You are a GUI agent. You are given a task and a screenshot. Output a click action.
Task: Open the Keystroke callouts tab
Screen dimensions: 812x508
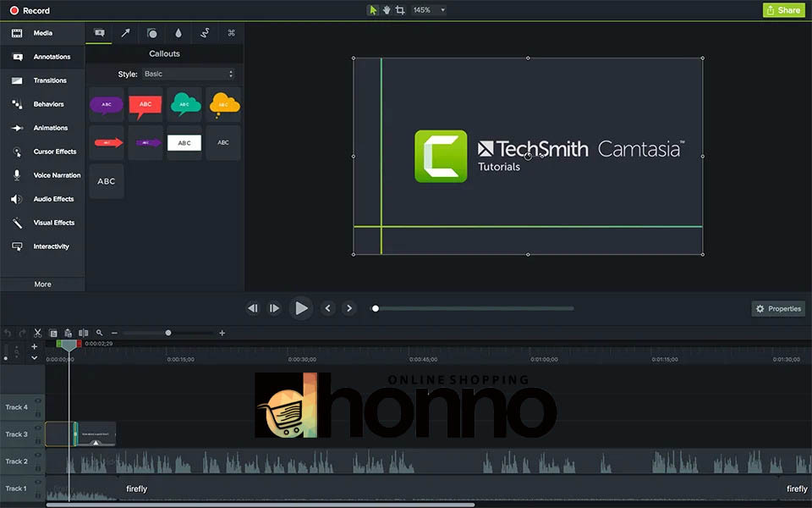[231, 33]
